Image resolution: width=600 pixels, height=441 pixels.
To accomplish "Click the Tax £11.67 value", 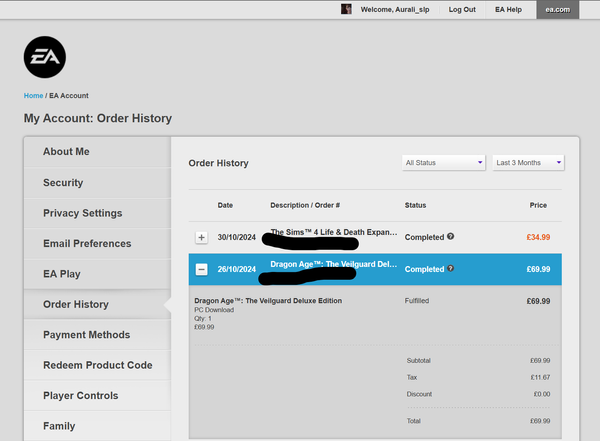I will (x=540, y=377).
